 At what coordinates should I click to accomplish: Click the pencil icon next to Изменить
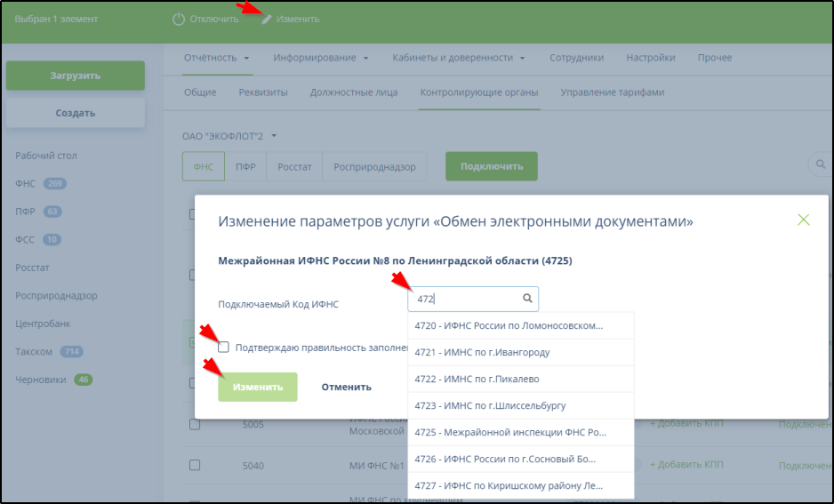[267, 20]
